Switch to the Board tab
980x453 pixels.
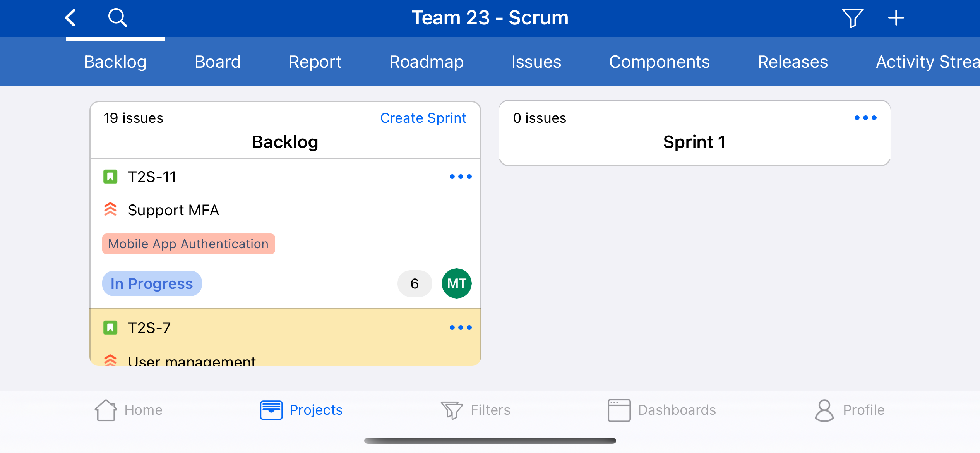click(x=218, y=62)
